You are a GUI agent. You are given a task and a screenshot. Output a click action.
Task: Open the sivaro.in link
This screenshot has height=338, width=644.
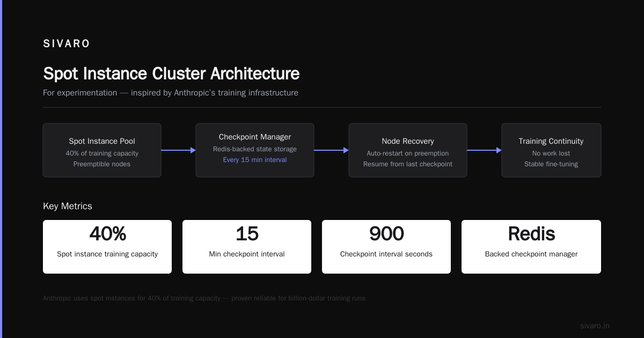[x=595, y=326]
